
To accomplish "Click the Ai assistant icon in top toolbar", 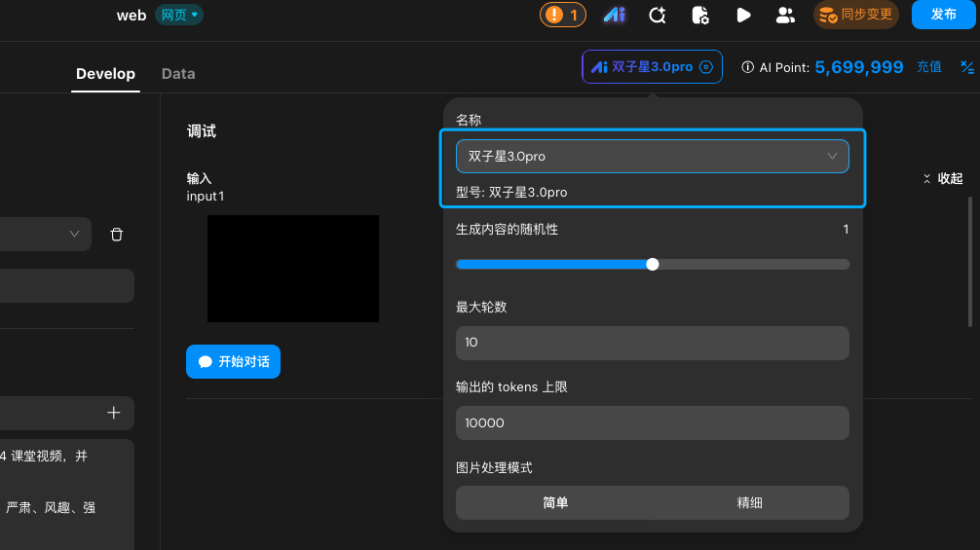I will click(614, 15).
